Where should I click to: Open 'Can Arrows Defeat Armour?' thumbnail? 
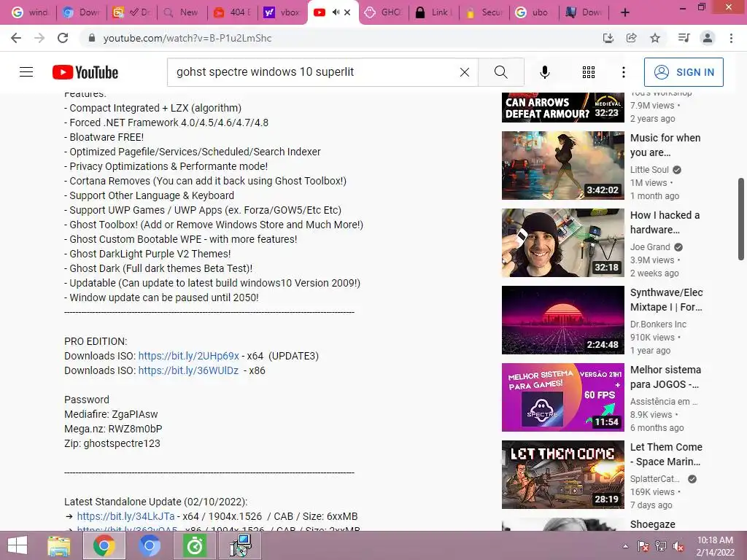tap(562, 108)
